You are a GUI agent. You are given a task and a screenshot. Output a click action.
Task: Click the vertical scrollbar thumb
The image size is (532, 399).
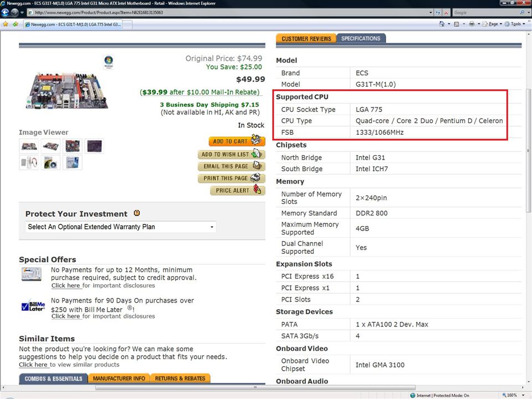[x=528, y=151]
